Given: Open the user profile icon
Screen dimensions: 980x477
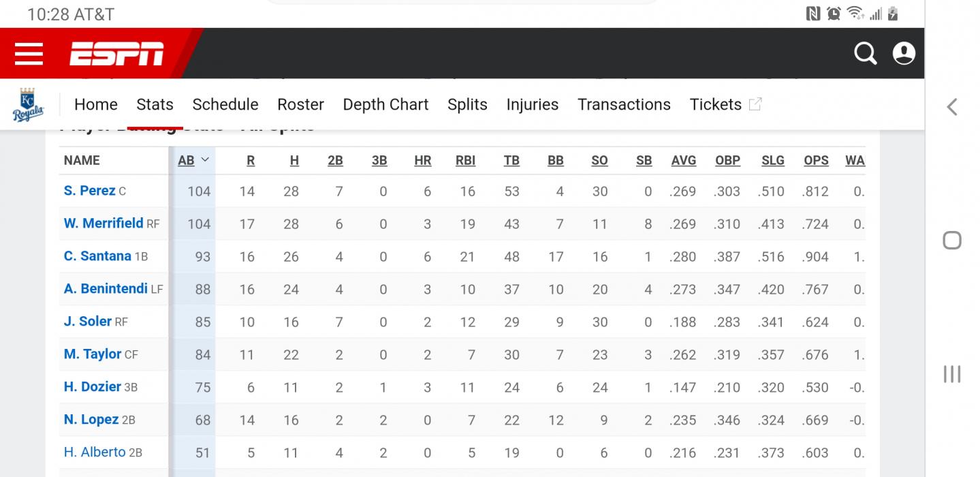Looking at the screenshot, I should point(904,53).
